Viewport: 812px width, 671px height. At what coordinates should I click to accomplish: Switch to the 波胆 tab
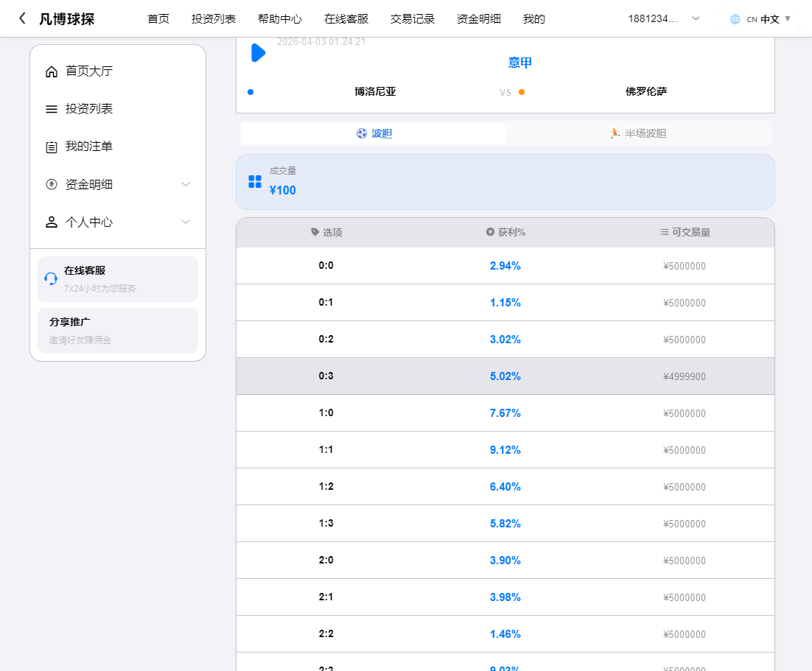click(x=374, y=133)
